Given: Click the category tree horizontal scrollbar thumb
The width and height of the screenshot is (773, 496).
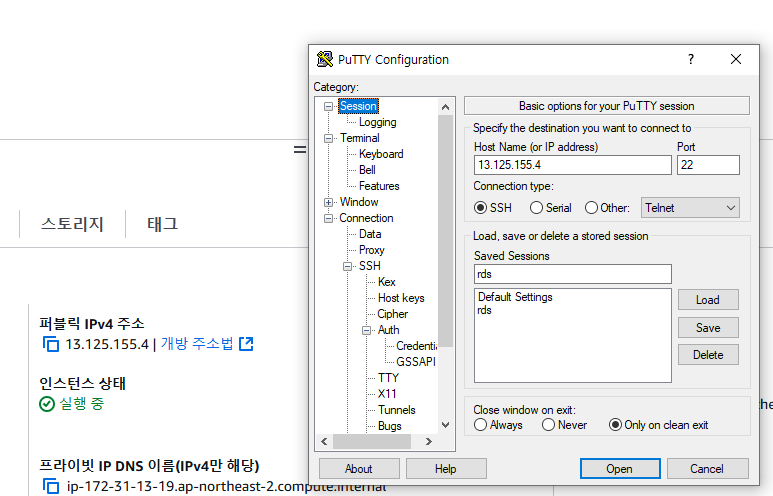Looking at the screenshot, I should (x=372, y=441).
